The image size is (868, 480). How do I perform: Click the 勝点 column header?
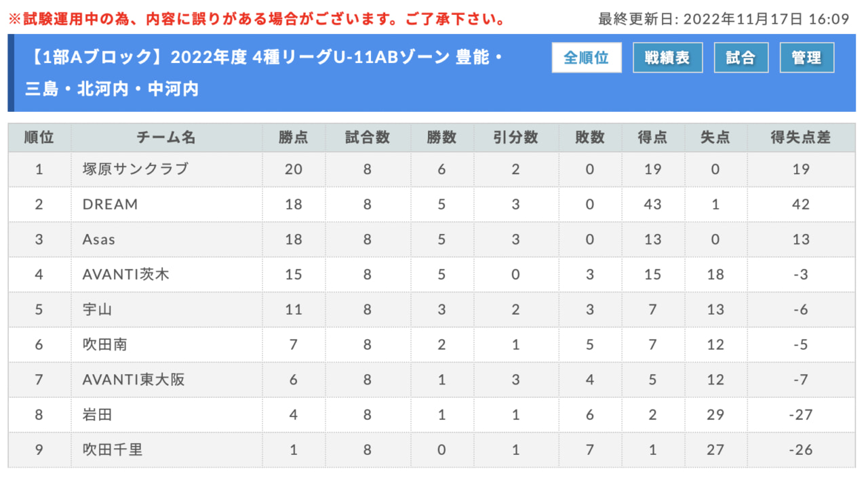pos(293,138)
